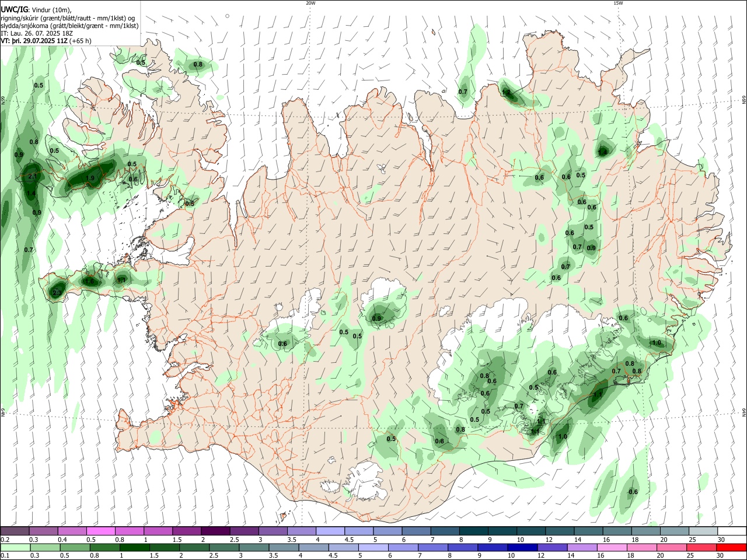Click the palest green 0.1 swatch in lower legend row
Screen dimensions: 747x560
point(15,547)
